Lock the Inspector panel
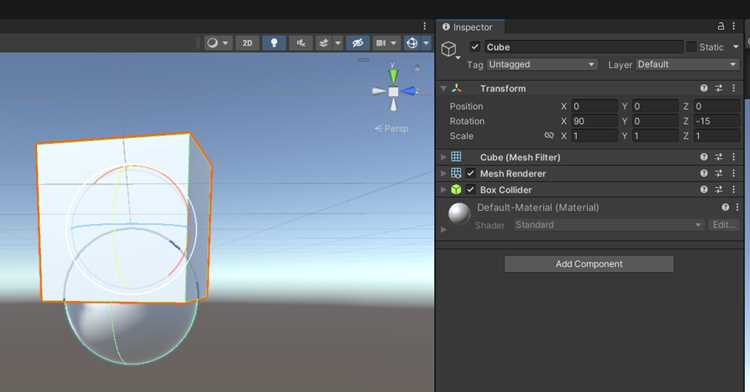Screen dimensions: 750x392 pyautogui.click(x=721, y=26)
